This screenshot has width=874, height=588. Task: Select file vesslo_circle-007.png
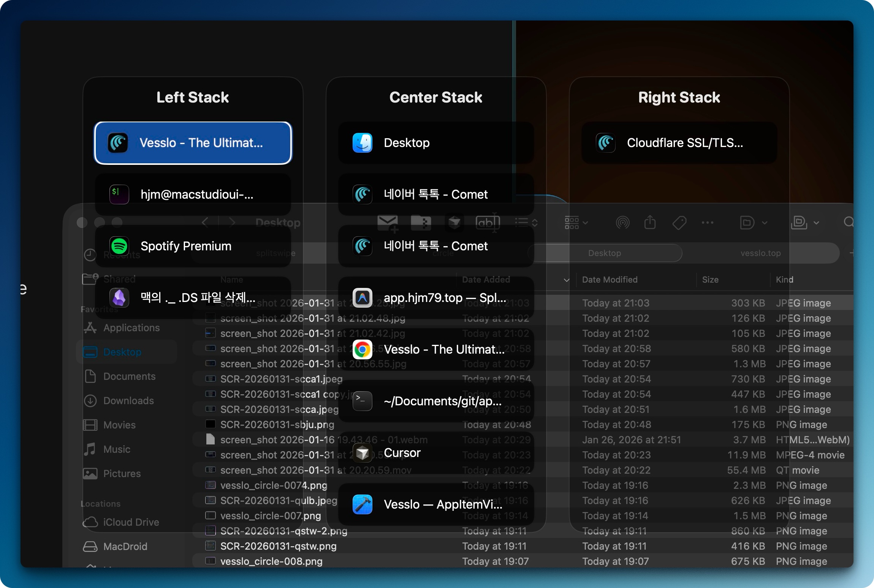[x=271, y=516]
